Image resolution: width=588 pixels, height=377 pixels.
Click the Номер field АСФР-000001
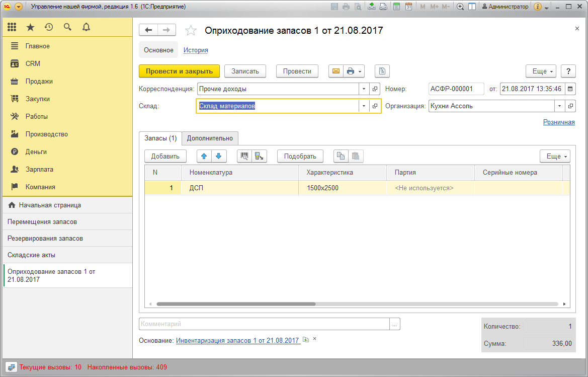[456, 89]
